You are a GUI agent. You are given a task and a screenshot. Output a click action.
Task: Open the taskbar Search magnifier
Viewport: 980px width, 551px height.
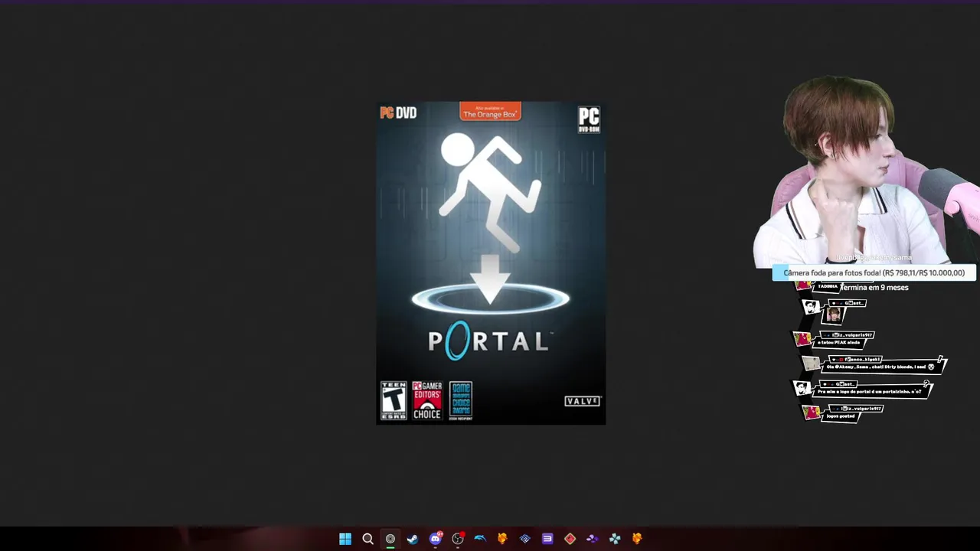[367, 539]
